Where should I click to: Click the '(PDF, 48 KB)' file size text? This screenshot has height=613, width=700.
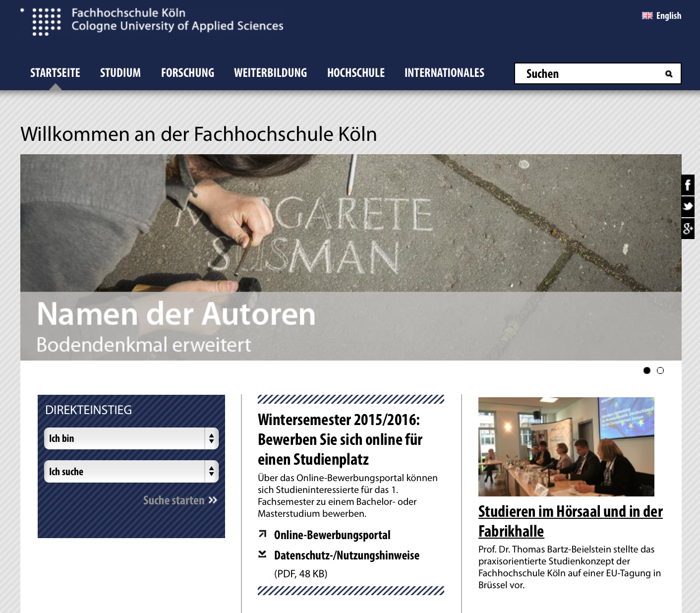(x=301, y=574)
